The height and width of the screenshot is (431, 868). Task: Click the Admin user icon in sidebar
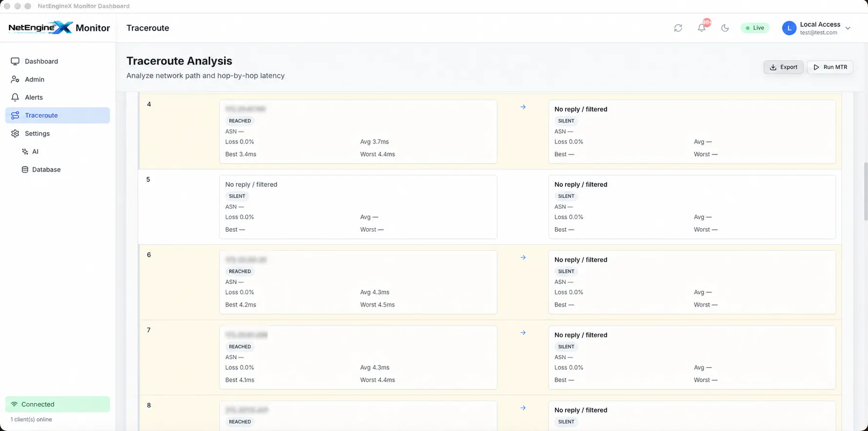pos(15,79)
